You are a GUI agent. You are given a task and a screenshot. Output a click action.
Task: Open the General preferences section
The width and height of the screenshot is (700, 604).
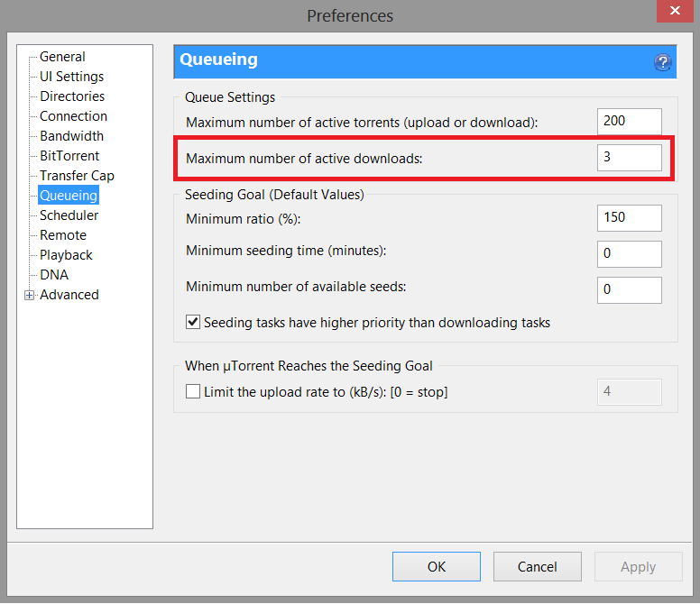[x=62, y=57]
